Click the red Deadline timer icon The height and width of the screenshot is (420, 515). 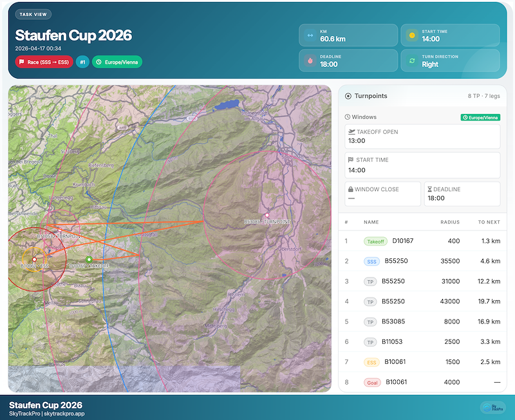pyautogui.click(x=310, y=60)
